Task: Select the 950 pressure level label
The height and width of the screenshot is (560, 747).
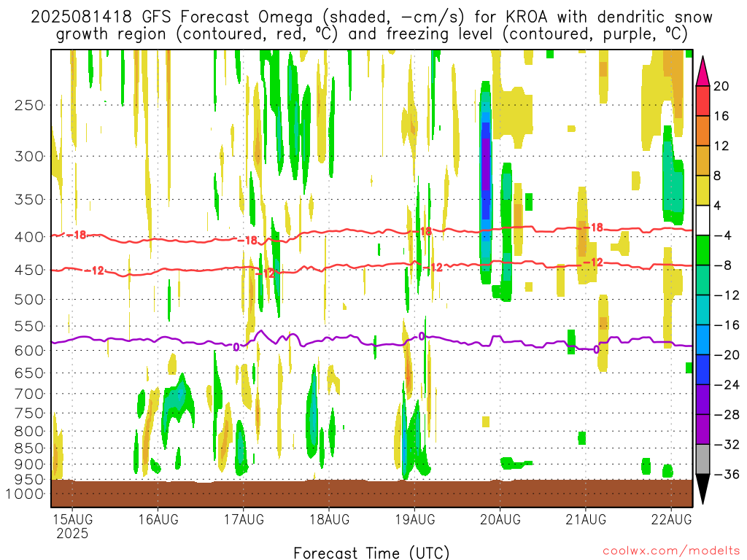Action: (29, 479)
